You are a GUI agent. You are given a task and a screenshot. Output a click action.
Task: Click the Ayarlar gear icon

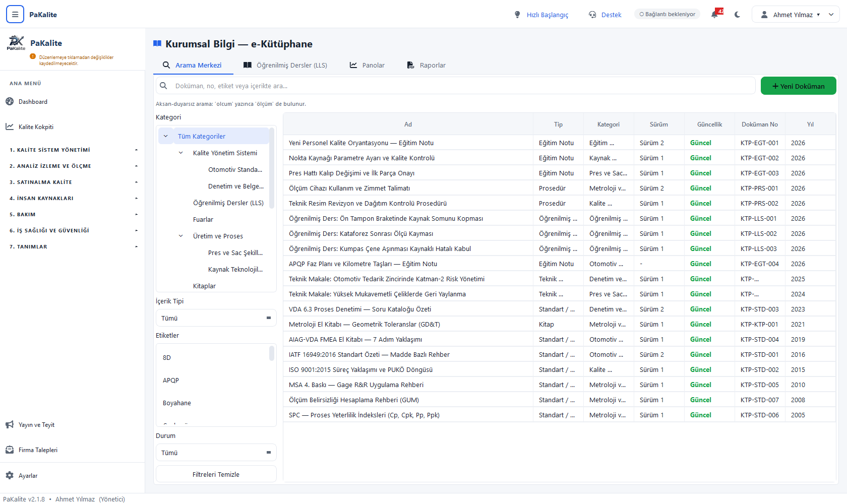click(x=10, y=475)
